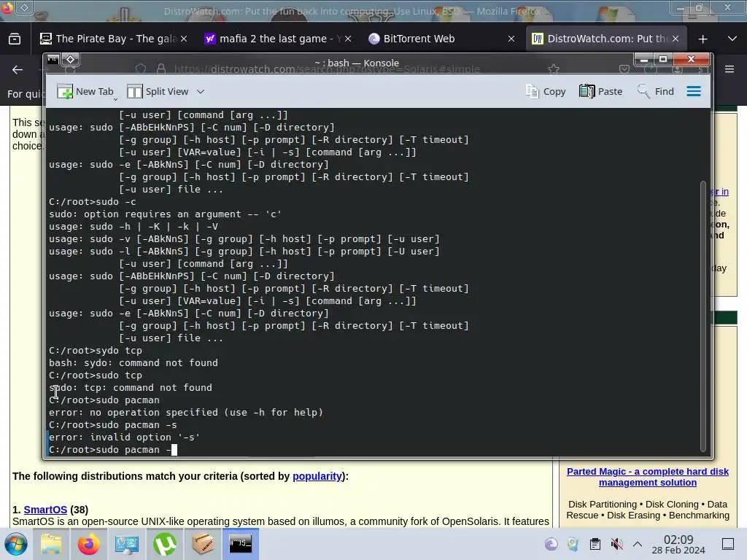Toggle muted volume tray icon
747x560 pixels.
coord(617,544)
